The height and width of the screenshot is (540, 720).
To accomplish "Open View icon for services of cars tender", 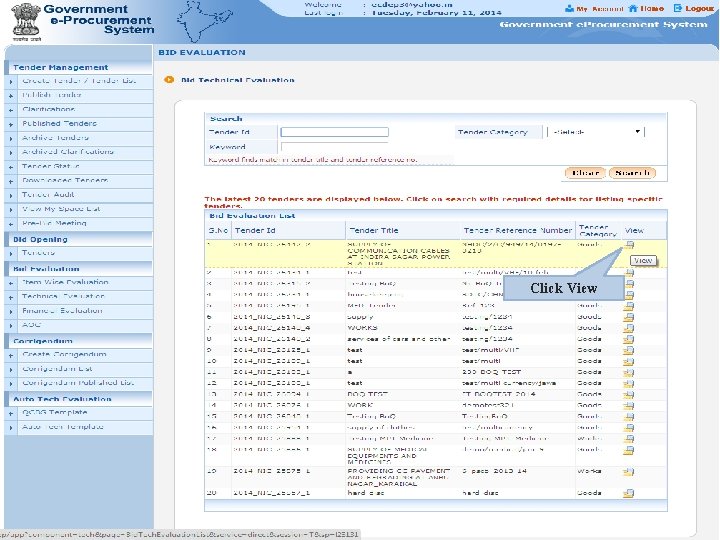I will 629,339.
